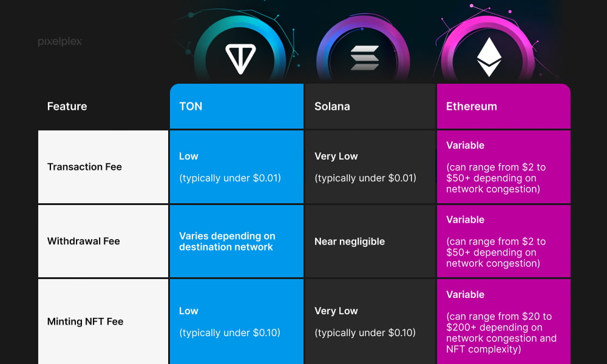Click Ethereum's Variable transaction fee cell
Image resolution: width=607 pixels, height=364 pixels.
click(504, 167)
